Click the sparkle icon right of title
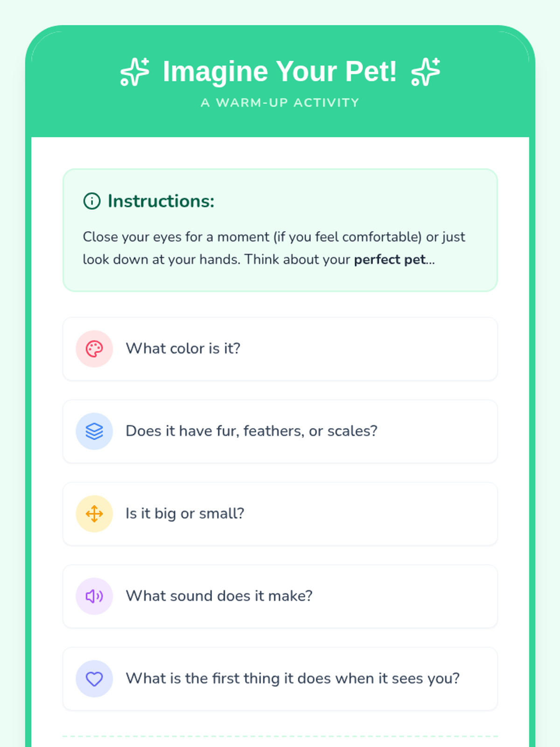560x747 pixels. [426, 72]
